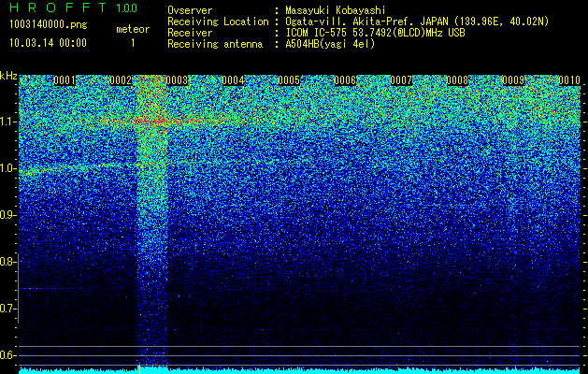Click the HROFFT 1.0.0 title text
The width and height of the screenshot is (588, 374).
pos(73,7)
